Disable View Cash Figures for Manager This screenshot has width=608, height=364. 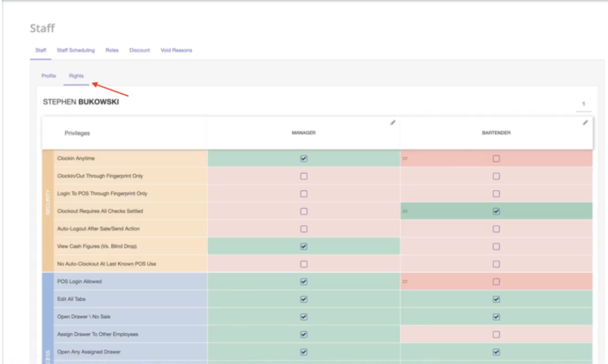click(303, 246)
